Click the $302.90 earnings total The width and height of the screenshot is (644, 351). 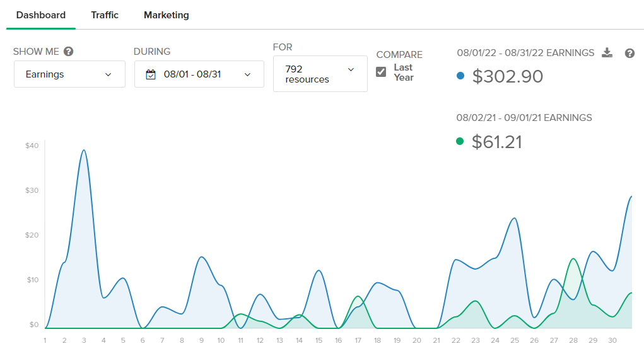pos(508,76)
